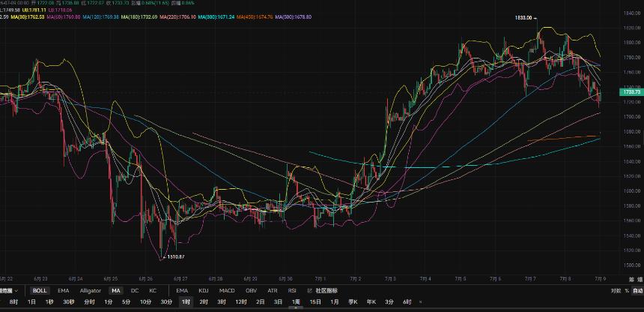This screenshot has width=644, height=312.
Task: Select the active 1时 timeframe
Action: coord(186,302)
